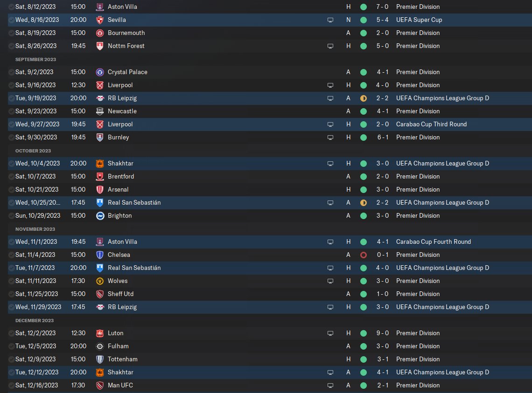The height and width of the screenshot is (393, 532).
Task: Click the TV broadcast icon on Nottm Forest row
Action: 330,46
